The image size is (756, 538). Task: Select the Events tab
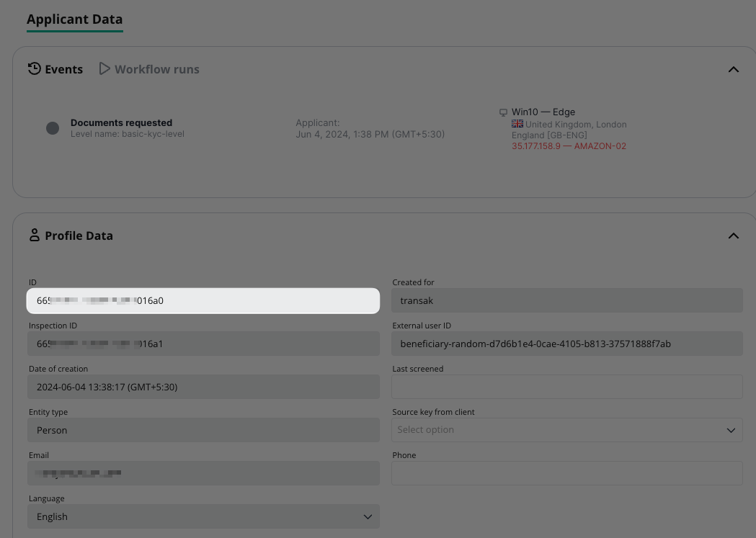pos(63,69)
